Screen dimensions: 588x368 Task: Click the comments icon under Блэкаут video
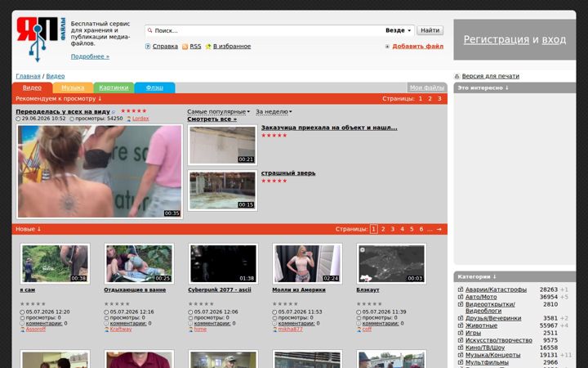359,323
